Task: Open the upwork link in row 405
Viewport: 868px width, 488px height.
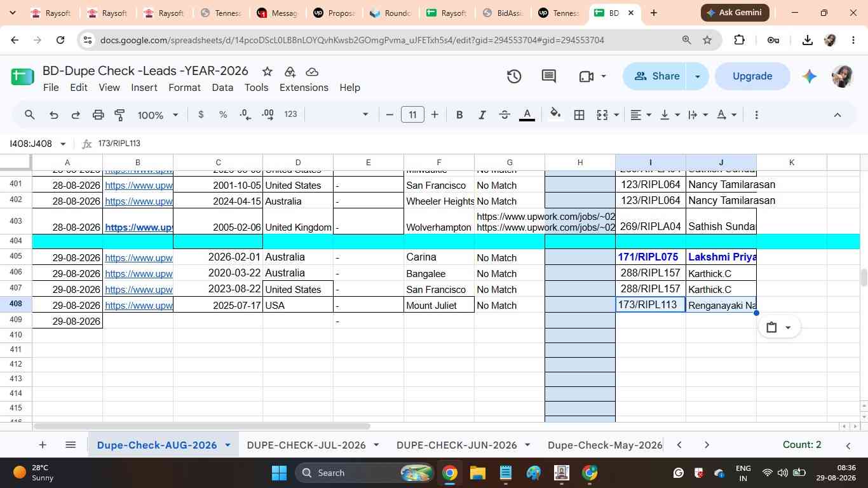Action: tap(138, 258)
